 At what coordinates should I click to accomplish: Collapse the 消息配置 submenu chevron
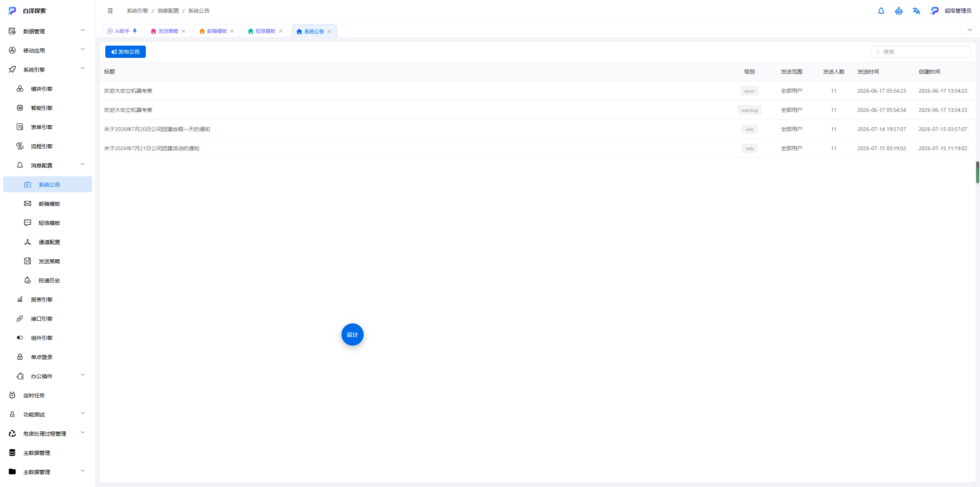tap(83, 164)
